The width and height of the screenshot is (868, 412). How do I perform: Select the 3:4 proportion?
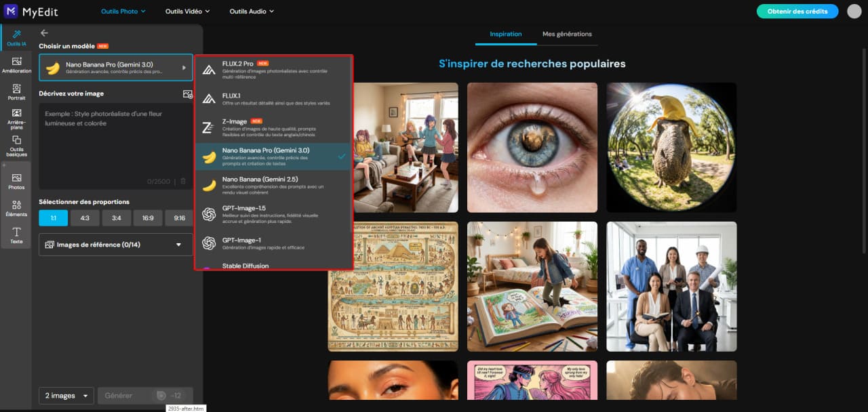coord(116,218)
